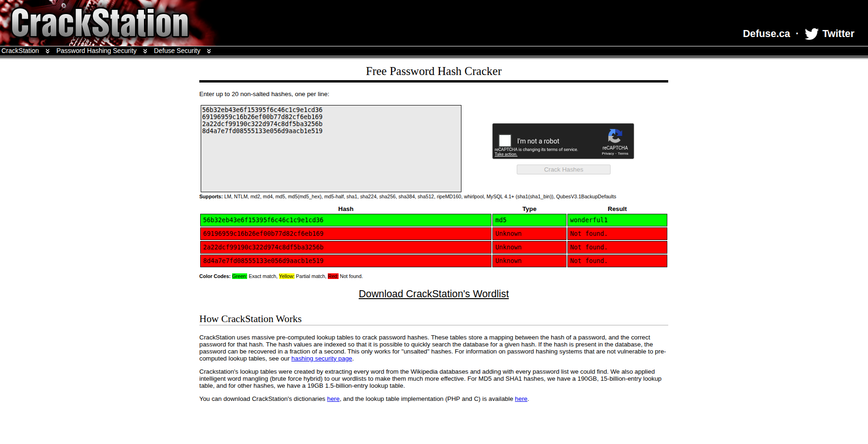
Task: Expand the Defuse Security menu chevron
Action: (209, 51)
